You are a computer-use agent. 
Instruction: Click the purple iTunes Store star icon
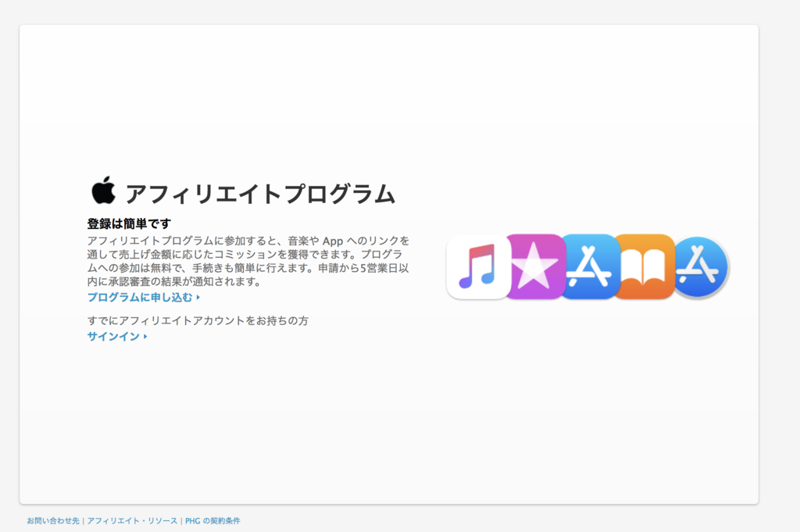click(x=535, y=266)
